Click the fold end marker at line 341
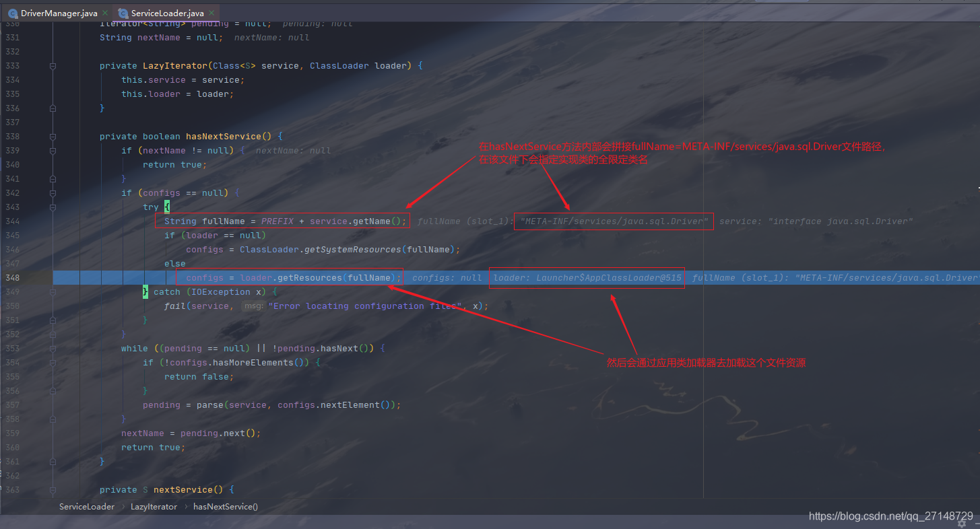The width and height of the screenshot is (980, 529). pos(53,179)
